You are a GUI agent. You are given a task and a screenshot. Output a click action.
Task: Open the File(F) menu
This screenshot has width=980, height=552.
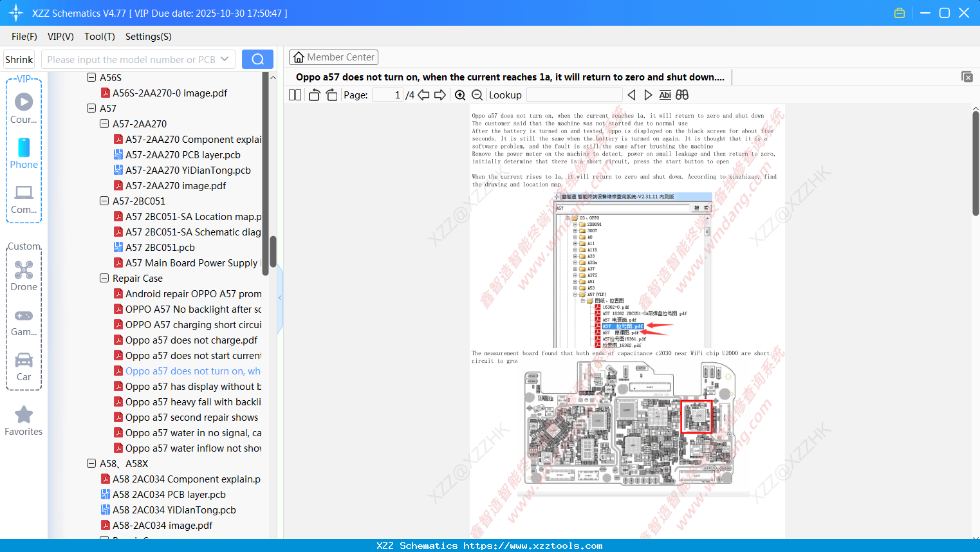tap(24, 37)
